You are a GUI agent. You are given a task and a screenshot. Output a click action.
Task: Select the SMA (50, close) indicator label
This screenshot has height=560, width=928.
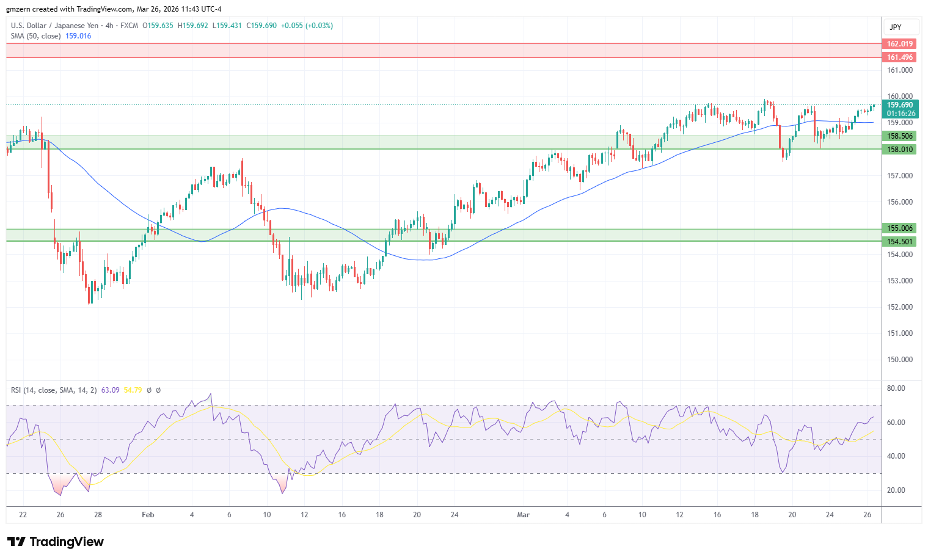pos(35,36)
